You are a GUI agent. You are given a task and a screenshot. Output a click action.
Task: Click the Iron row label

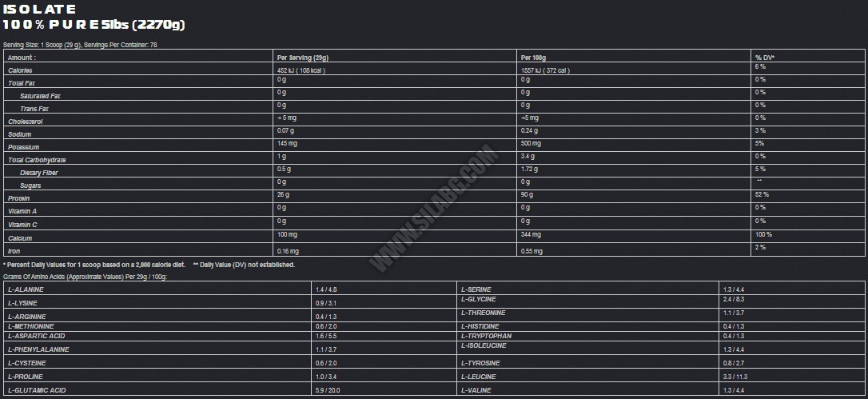tap(15, 251)
